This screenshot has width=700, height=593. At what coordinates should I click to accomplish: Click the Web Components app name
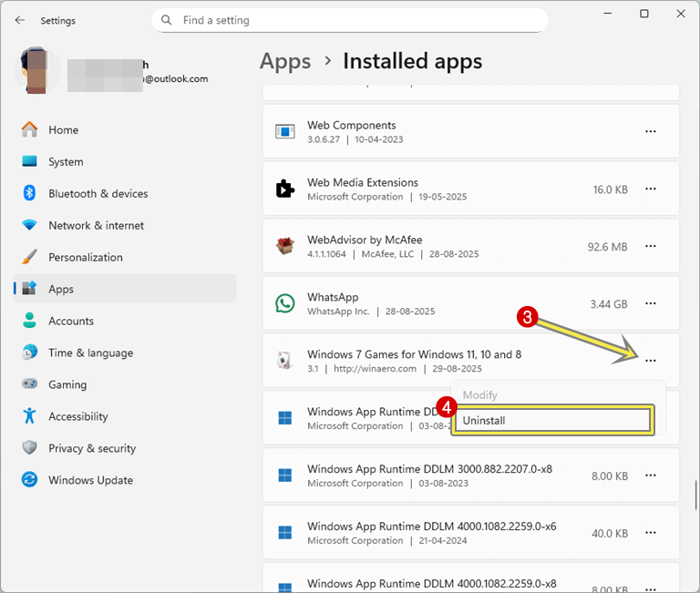point(351,126)
